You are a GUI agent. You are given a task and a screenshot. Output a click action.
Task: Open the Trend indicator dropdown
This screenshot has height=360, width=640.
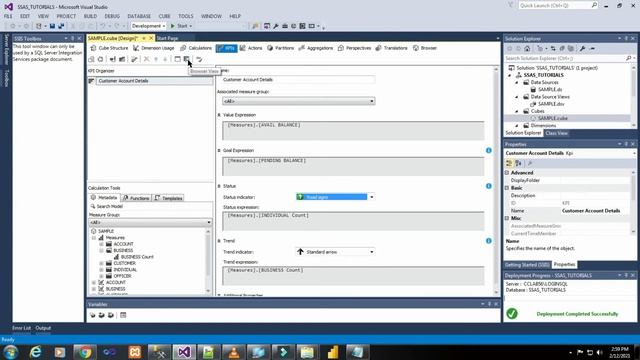[x=371, y=252]
